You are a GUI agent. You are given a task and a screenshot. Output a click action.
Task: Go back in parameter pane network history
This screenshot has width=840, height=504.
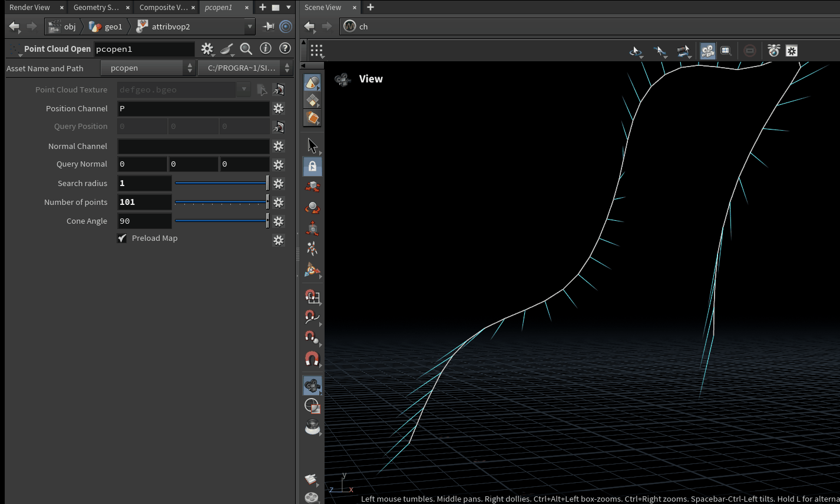(x=14, y=26)
